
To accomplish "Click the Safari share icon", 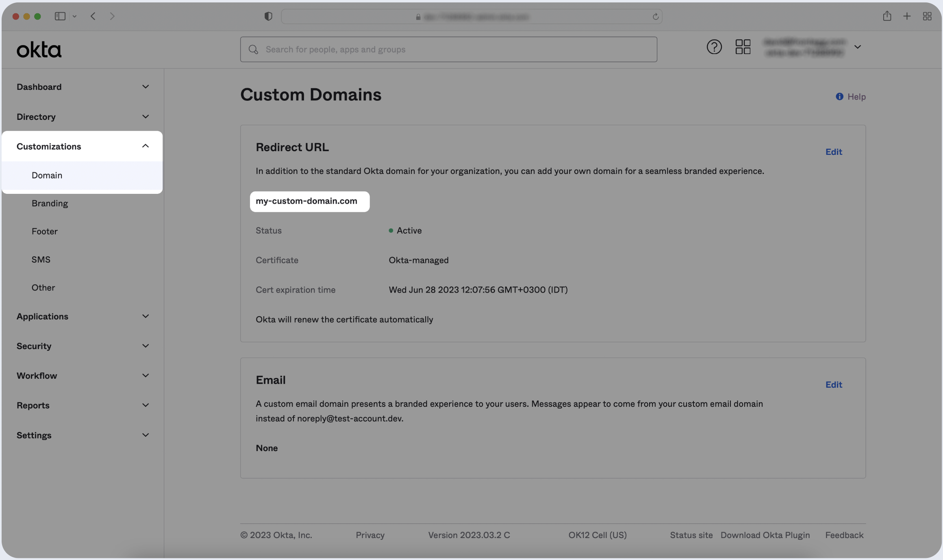I will pyautogui.click(x=887, y=16).
